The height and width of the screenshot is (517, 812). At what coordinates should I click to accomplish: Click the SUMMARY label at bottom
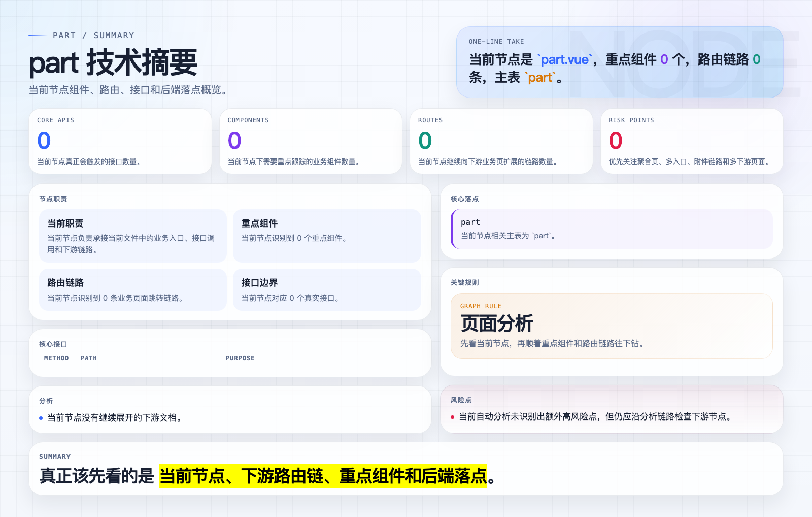click(55, 457)
